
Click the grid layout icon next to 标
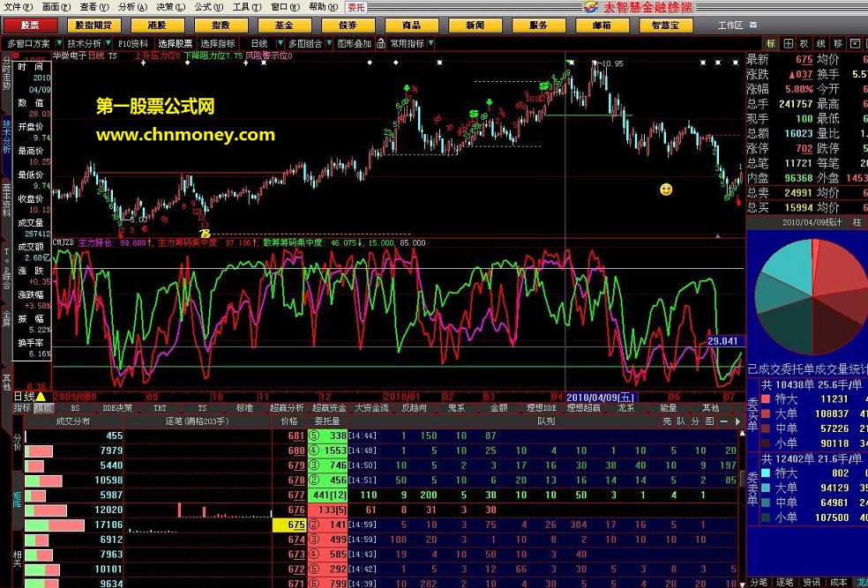pyautogui.click(x=789, y=44)
